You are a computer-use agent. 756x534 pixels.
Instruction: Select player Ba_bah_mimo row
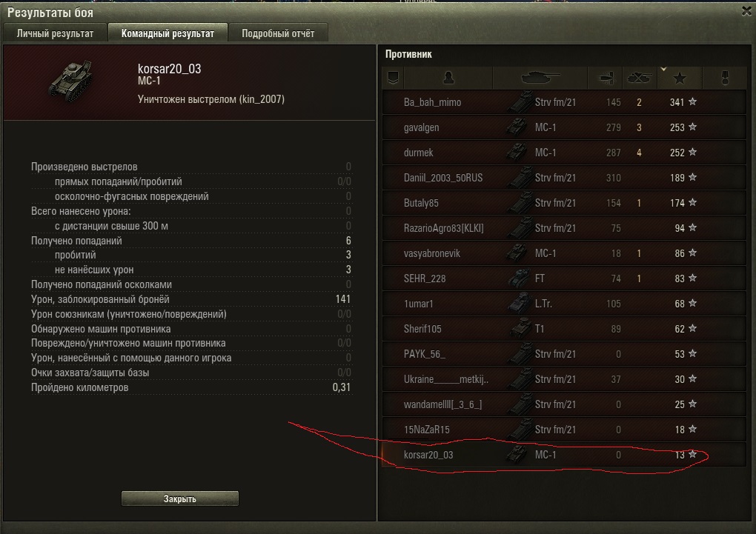coord(564,102)
